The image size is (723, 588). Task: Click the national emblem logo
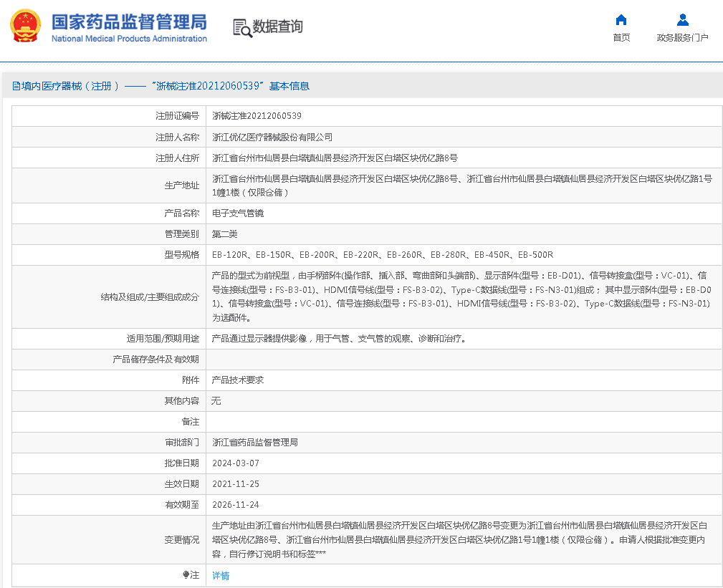[25, 26]
